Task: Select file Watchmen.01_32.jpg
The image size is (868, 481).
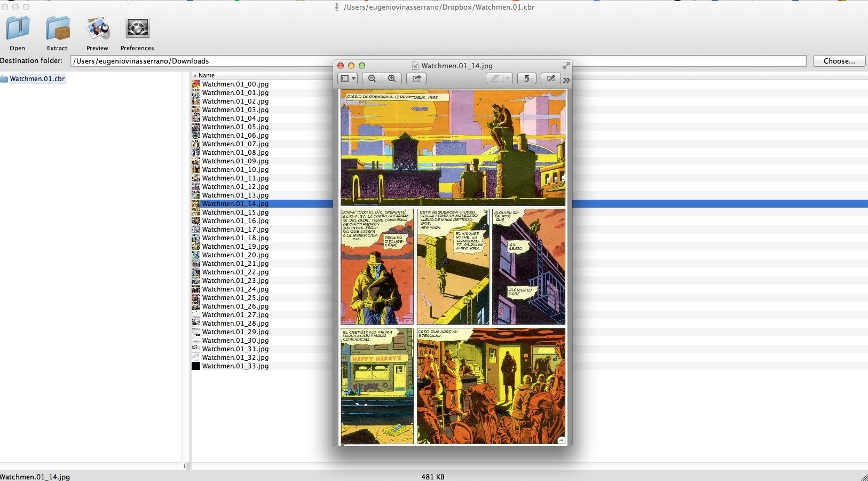Action: click(235, 357)
